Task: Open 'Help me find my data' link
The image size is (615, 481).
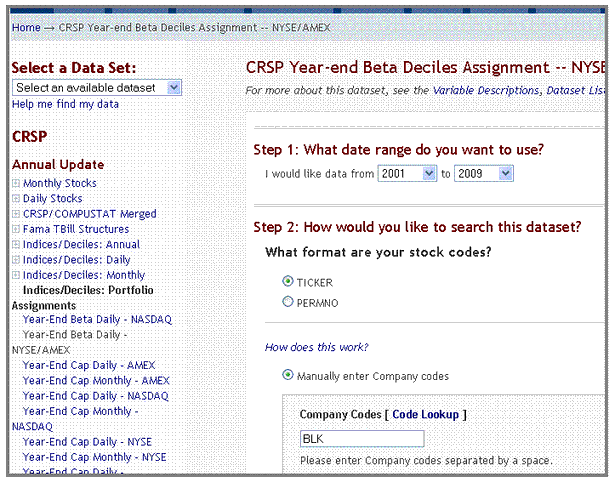Action: coord(65,104)
